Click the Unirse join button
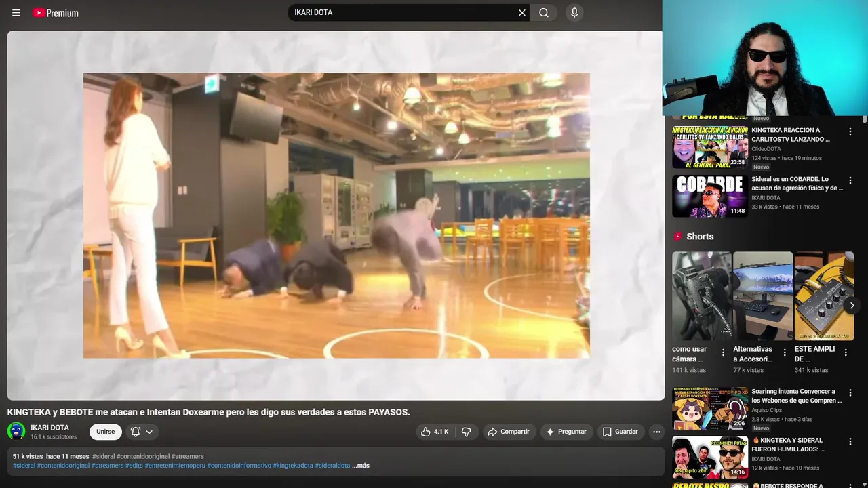Image resolution: width=868 pixels, height=488 pixels. [105, 432]
